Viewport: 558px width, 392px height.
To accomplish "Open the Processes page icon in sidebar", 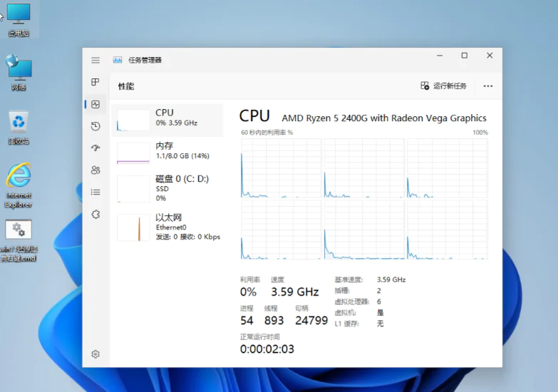I will [x=95, y=82].
